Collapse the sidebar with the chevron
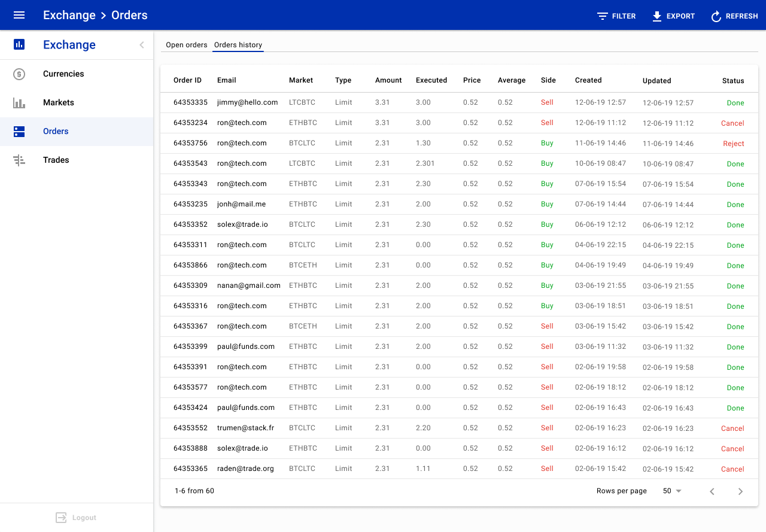Screen dimensions: 766x532 [142, 45]
